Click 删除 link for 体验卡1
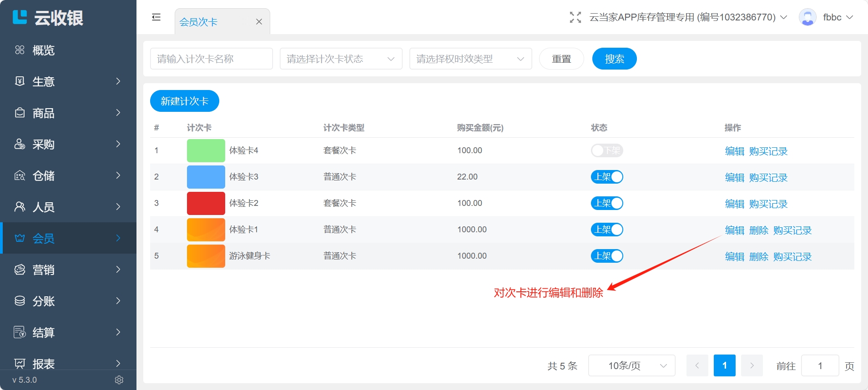Image resolution: width=868 pixels, height=390 pixels. tap(758, 230)
